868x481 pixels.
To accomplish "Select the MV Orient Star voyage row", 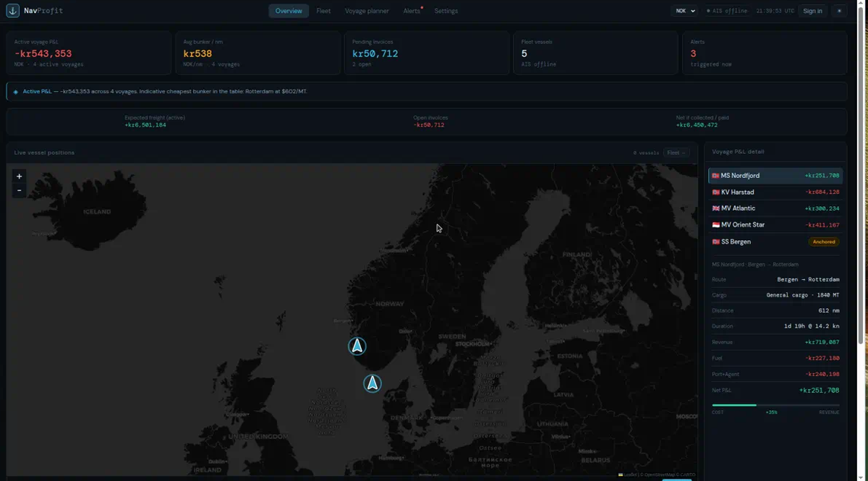I will (x=775, y=225).
